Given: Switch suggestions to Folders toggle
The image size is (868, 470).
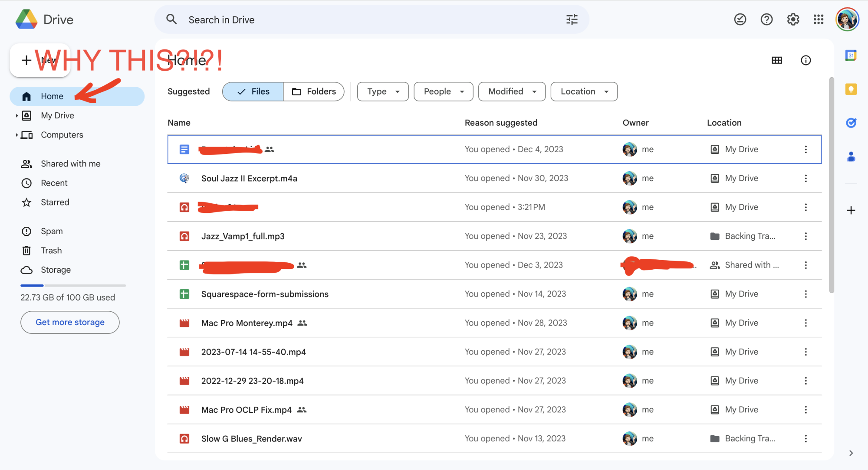Looking at the screenshot, I should (314, 91).
